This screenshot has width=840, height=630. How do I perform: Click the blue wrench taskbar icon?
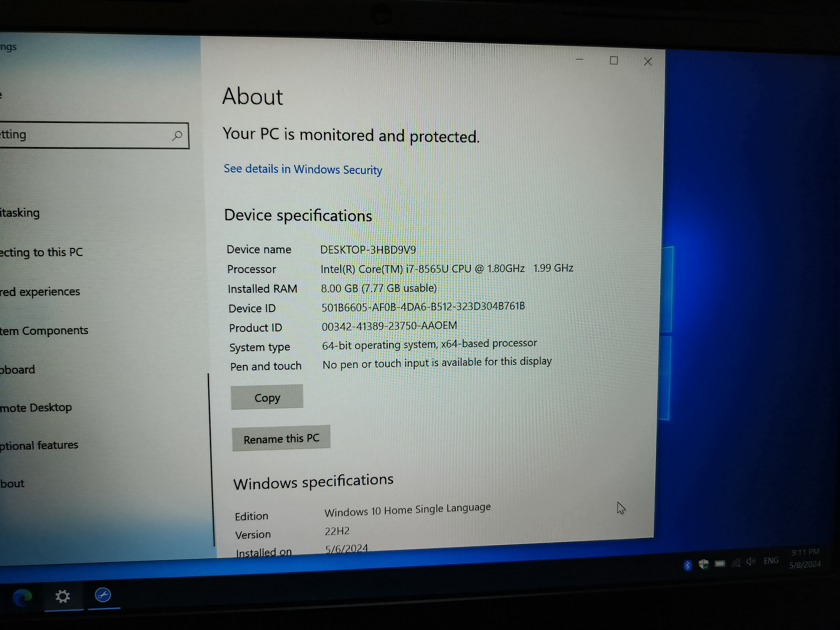click(x=103, y=595)
